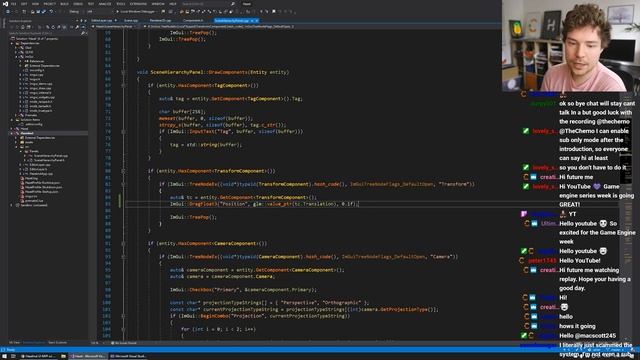The image size is (640, 360).
Task: Select the Hazelnut project in Solution Explorer
Action: pyautogui.click(x=27, y=133)
